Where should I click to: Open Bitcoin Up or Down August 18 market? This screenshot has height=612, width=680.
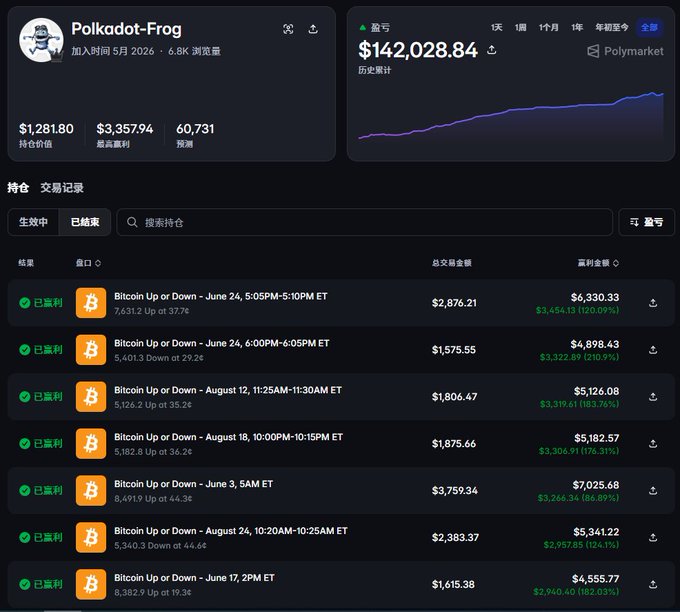click(229, 437)
